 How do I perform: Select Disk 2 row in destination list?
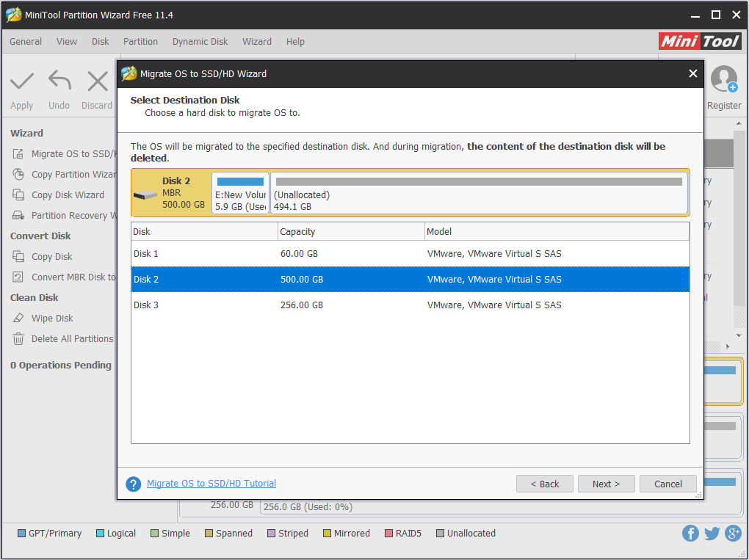click(410, 280)
